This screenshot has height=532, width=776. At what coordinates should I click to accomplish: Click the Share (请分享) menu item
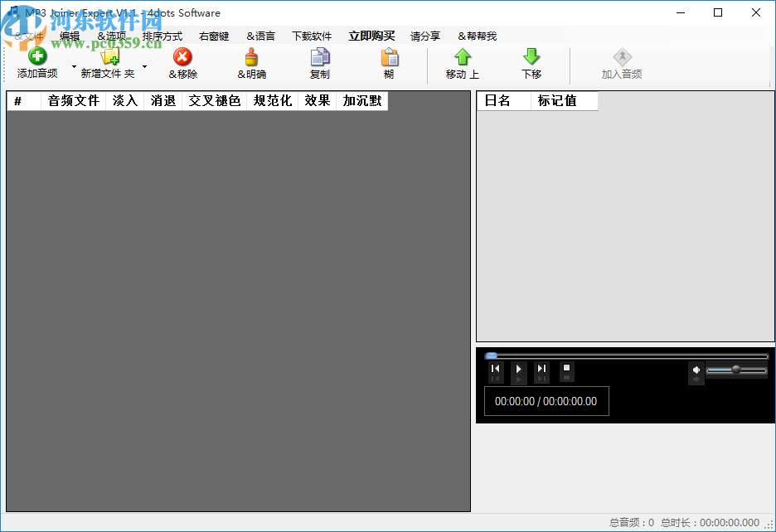tap(424, 36)
